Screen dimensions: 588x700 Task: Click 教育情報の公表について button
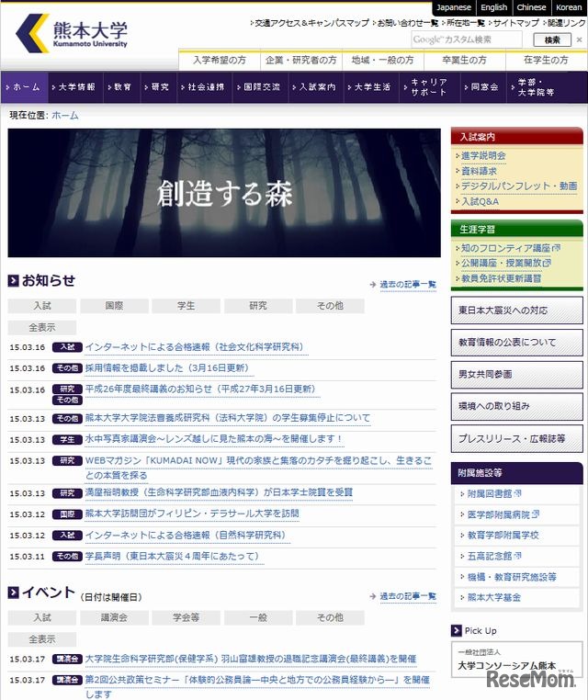point(517,343)
